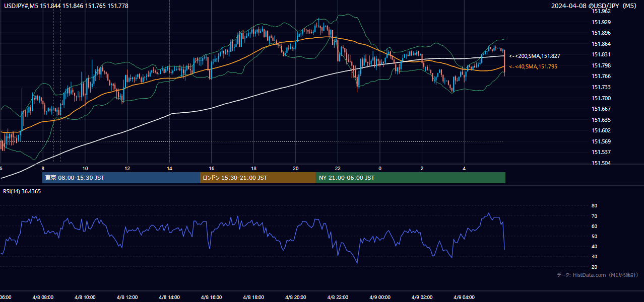Click price axis value 151.766

[x=601, y=76]
